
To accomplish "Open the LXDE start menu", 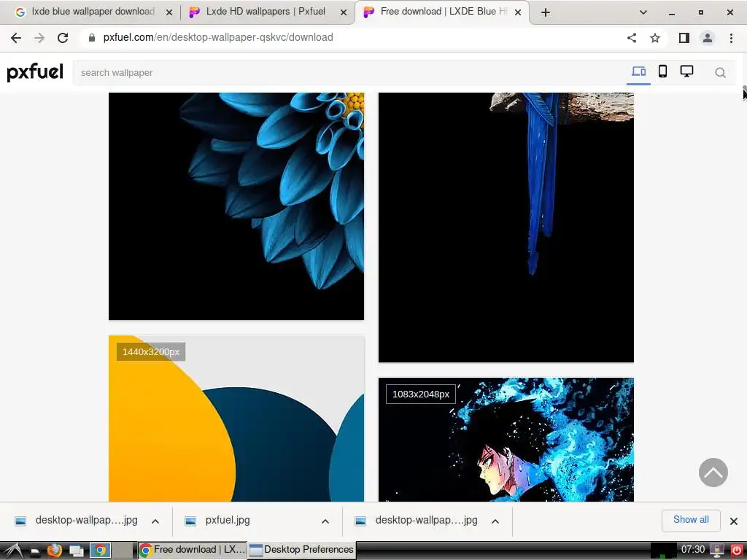I will [14, 551].
